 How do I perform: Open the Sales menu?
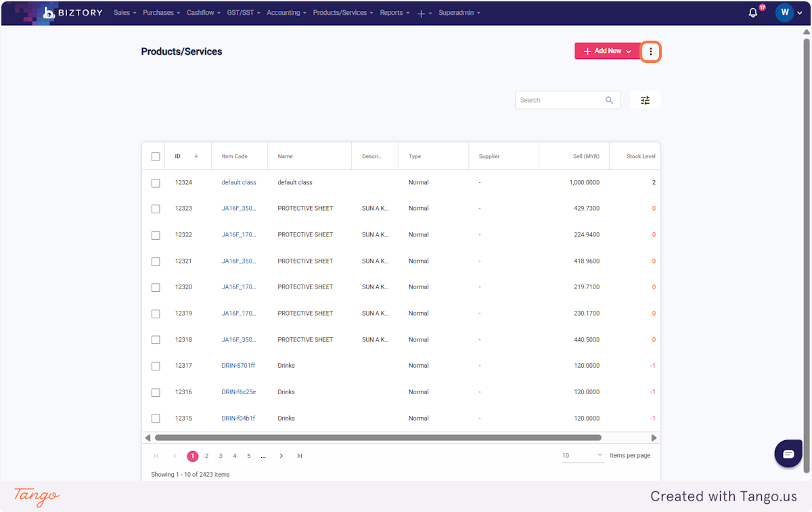125,13
